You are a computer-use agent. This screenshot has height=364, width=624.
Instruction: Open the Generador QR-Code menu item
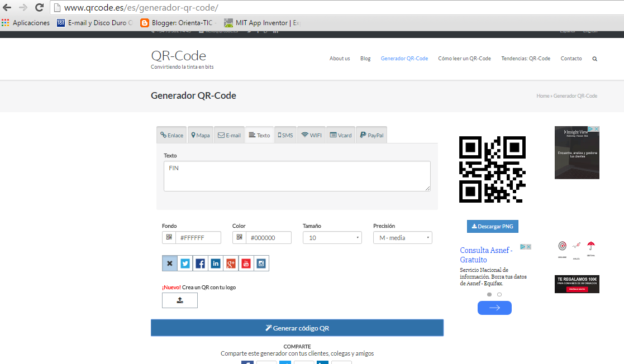click(404, 59)
